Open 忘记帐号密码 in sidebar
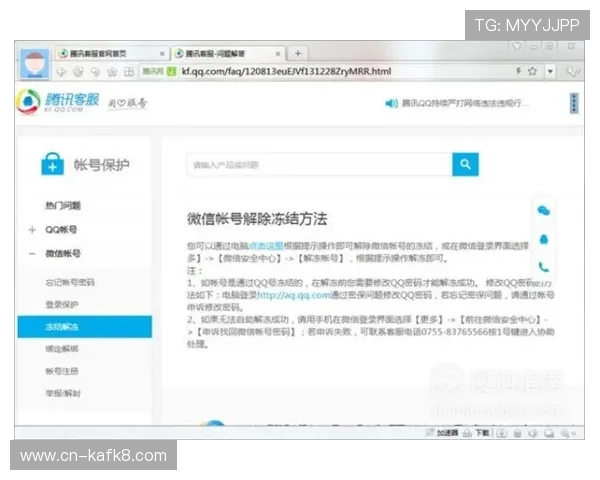Viewport: 600px width, 480px height. coord(70,282)
